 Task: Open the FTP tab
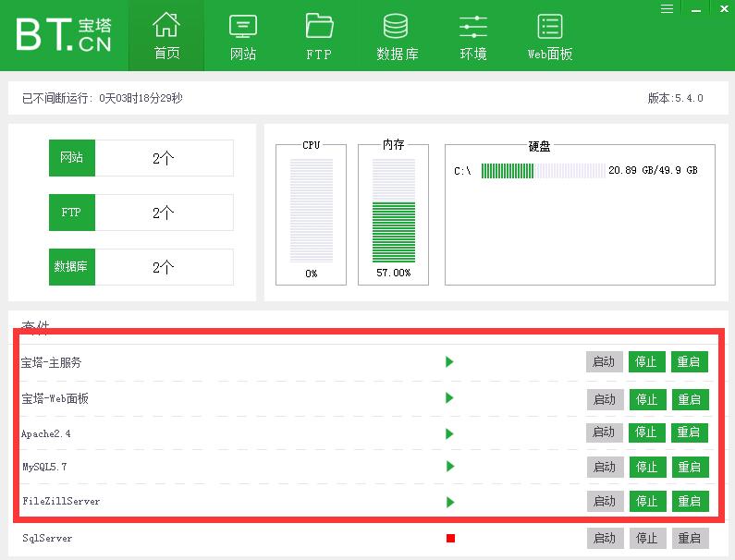click(x=319, y=36)
